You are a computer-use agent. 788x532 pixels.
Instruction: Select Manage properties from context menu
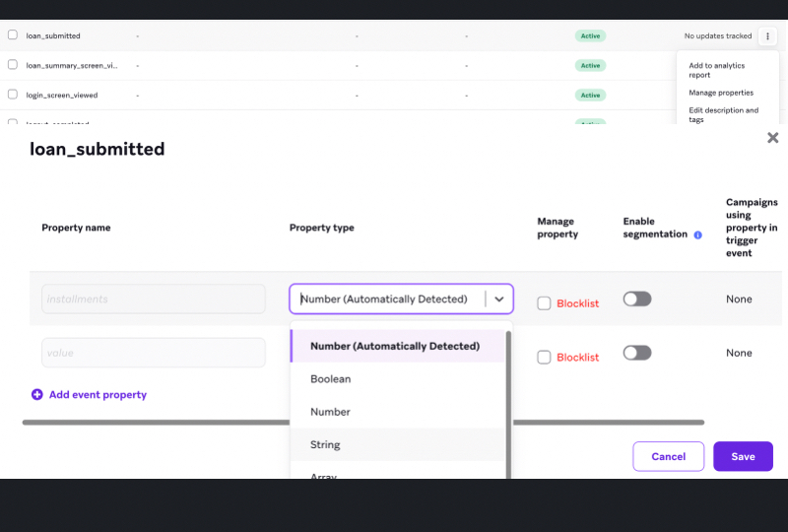point(721,93)
